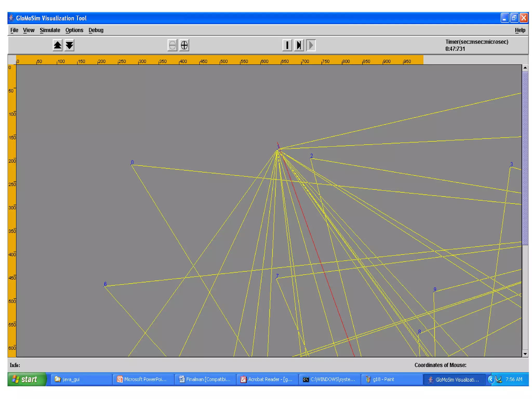Open the View menu
This screenshot has height=399, width=532.
pos(29,30)
